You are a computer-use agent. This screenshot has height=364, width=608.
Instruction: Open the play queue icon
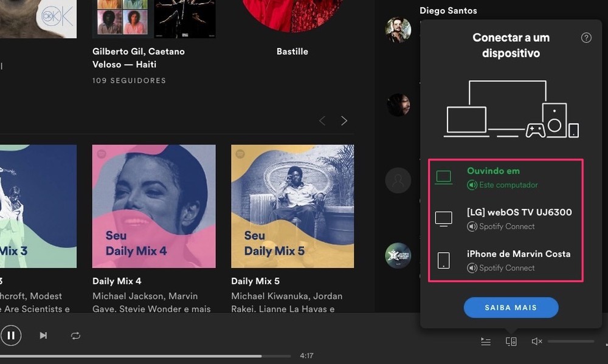[x=485, y=341]
